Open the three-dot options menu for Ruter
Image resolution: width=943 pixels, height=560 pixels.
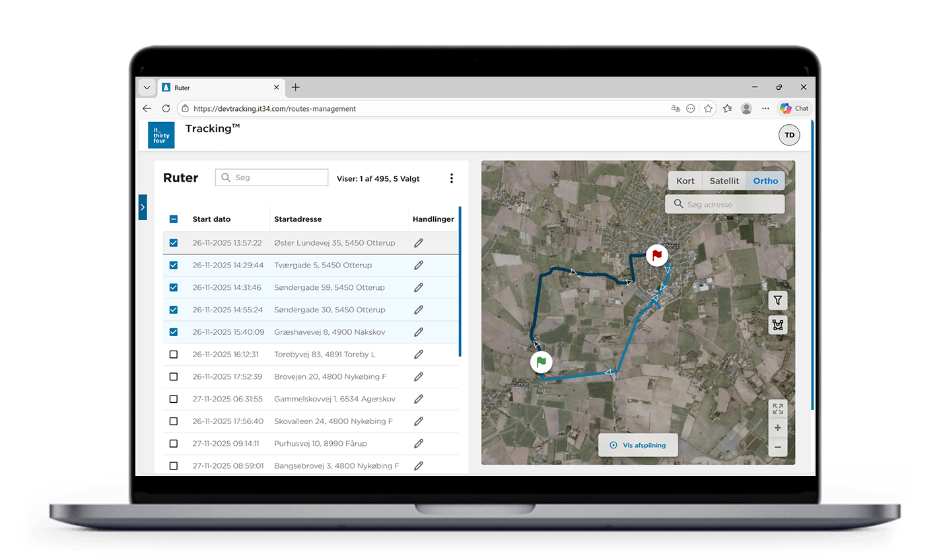pyautogui.click(x=452, y=178)
